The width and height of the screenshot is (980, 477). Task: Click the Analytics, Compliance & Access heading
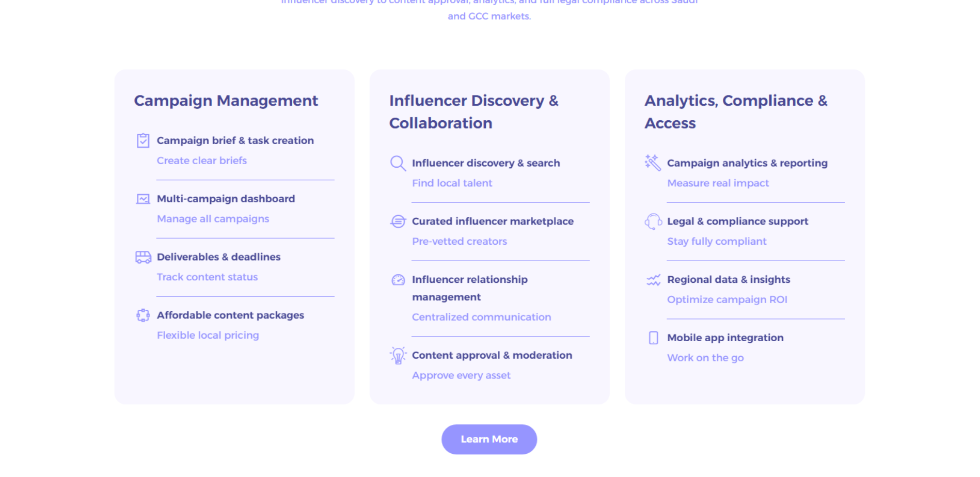pos(735,112)
